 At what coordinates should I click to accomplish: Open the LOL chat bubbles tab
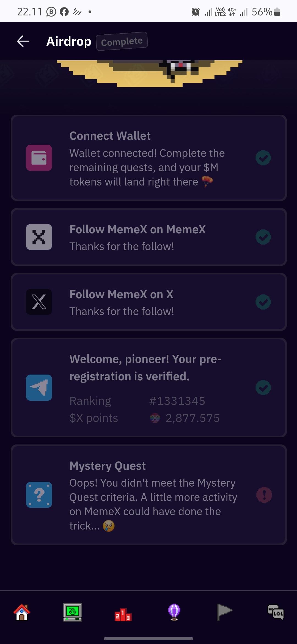point(276,612)
